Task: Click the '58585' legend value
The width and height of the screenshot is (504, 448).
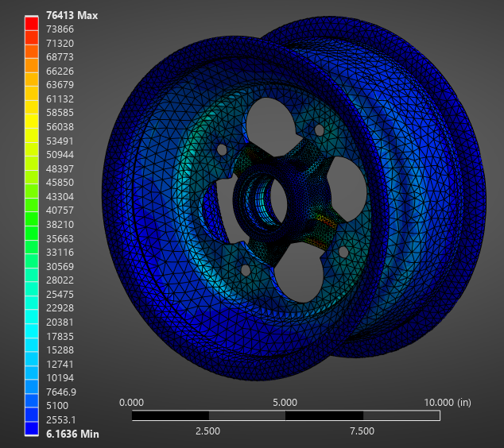Action: (60, 113)
